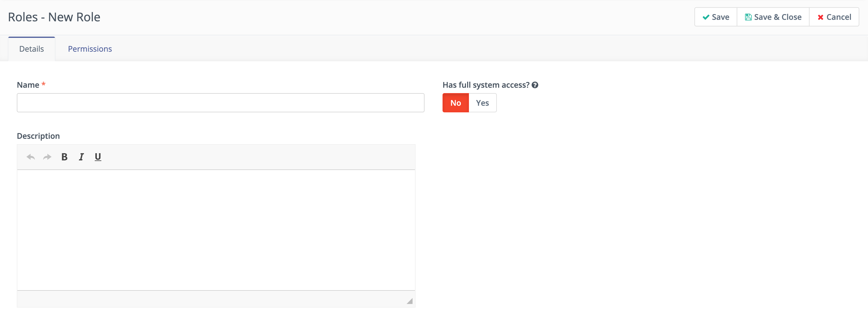Click the green checkmark Save icon

click(706, 17)
